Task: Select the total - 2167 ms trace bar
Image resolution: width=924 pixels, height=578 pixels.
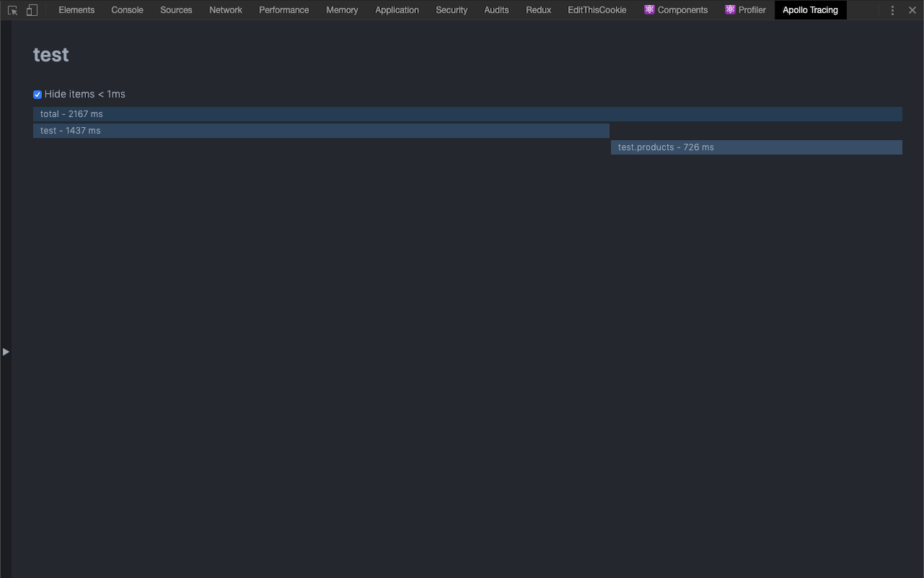Action: coord(468,114)
